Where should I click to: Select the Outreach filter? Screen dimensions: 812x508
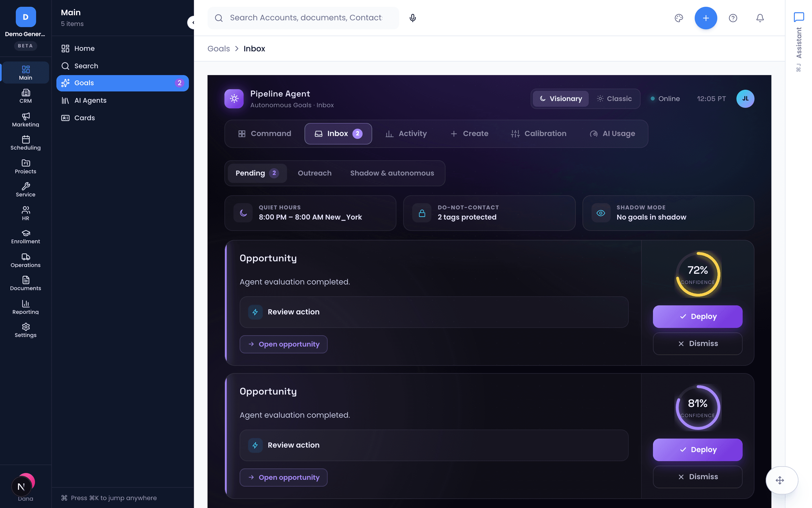[x=314, y=173]
